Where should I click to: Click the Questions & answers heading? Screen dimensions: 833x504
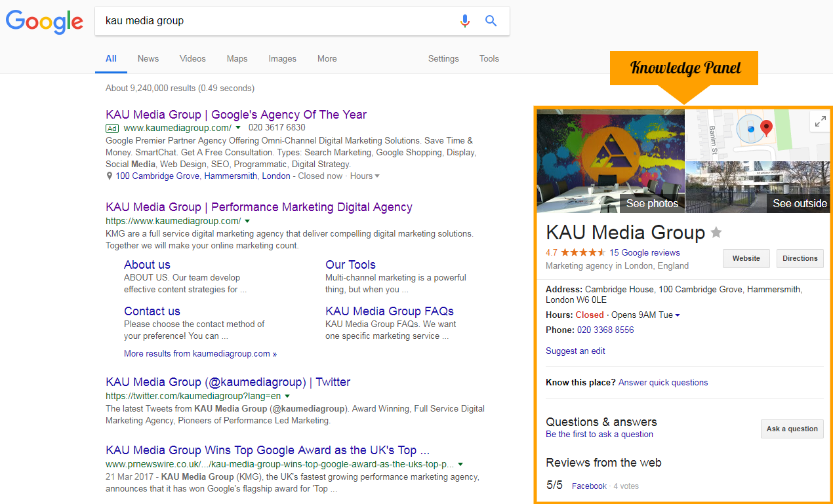[x=601, y=422]
